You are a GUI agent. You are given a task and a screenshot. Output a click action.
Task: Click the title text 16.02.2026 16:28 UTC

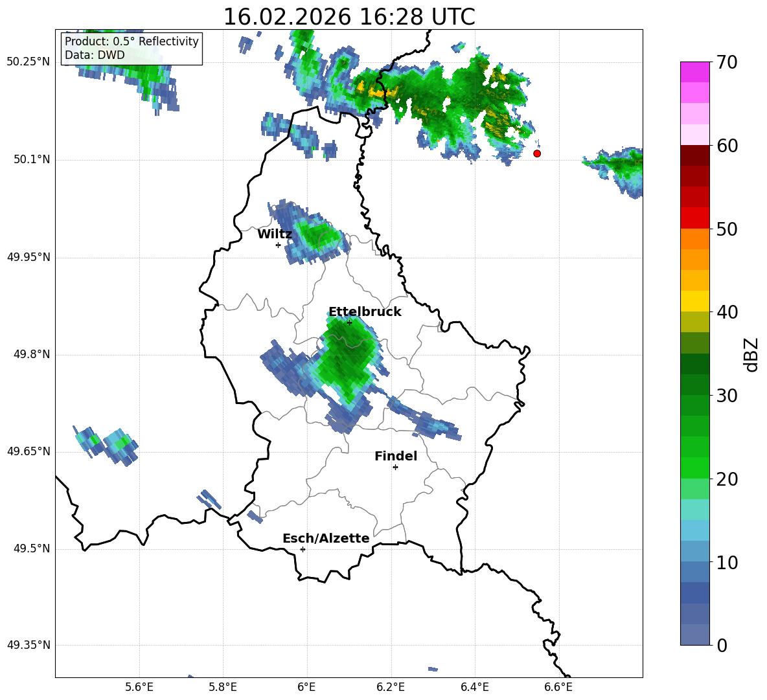pyautogui.click(x=349, y=17)
